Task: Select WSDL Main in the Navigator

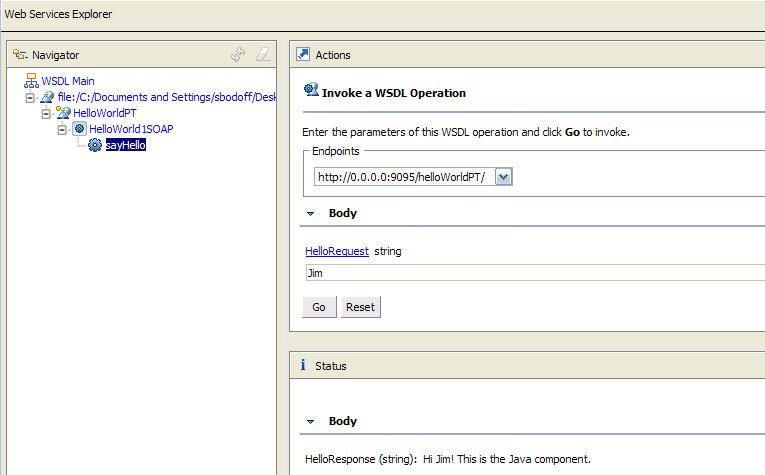Action: 68,81
